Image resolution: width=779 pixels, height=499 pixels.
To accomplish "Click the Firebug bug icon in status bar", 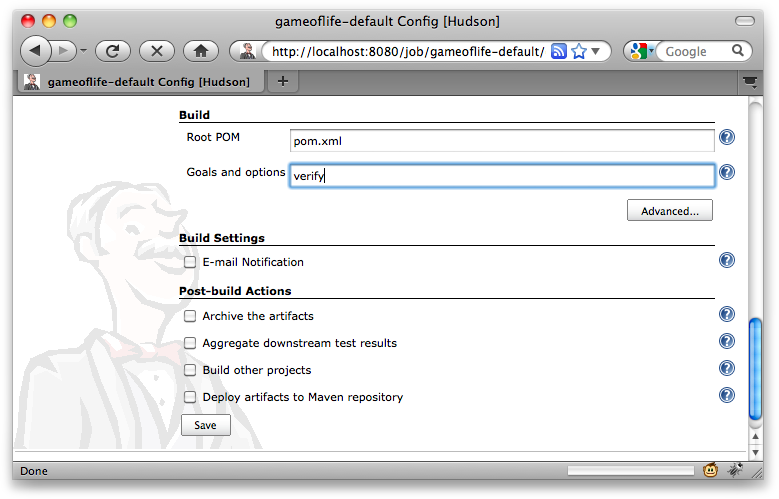I will [x=735, y=470].
